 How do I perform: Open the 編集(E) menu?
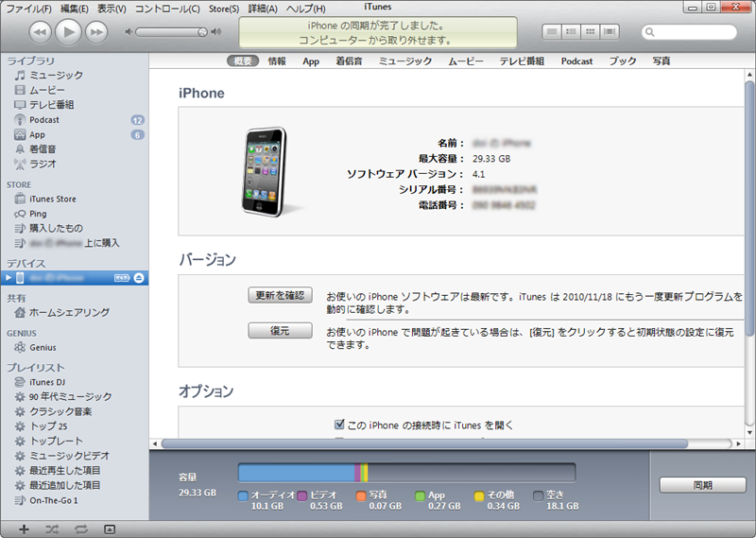[75, 9]
